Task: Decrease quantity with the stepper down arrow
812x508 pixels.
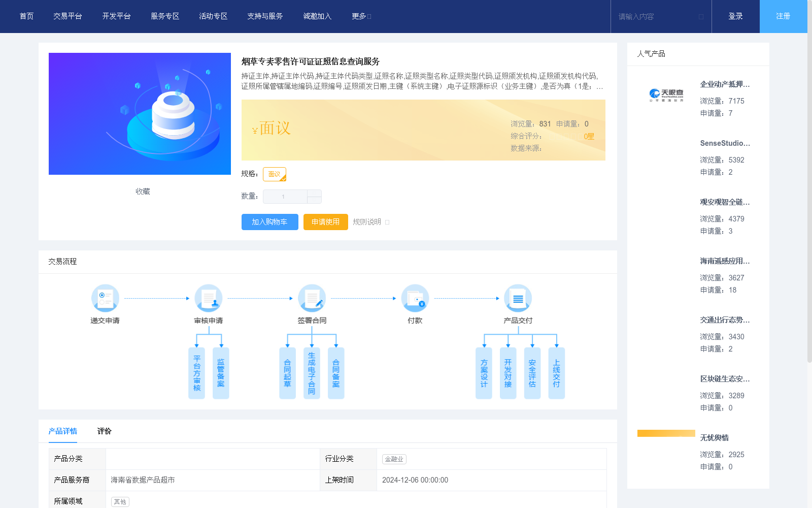Action: (315, 199)
